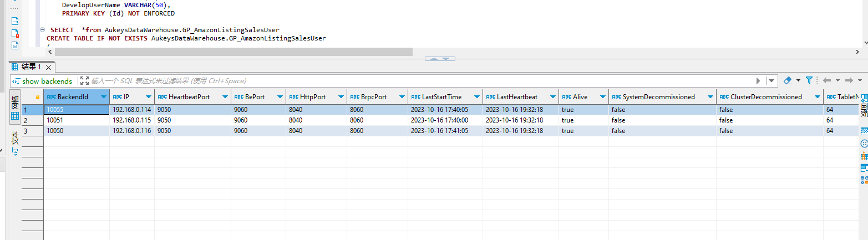Select row number 2 header

point(33,120)
